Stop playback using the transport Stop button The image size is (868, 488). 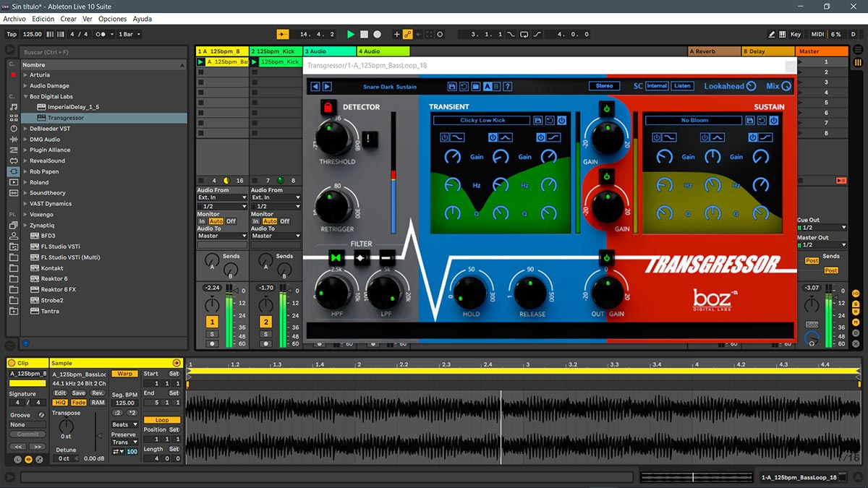click(364, 34)
